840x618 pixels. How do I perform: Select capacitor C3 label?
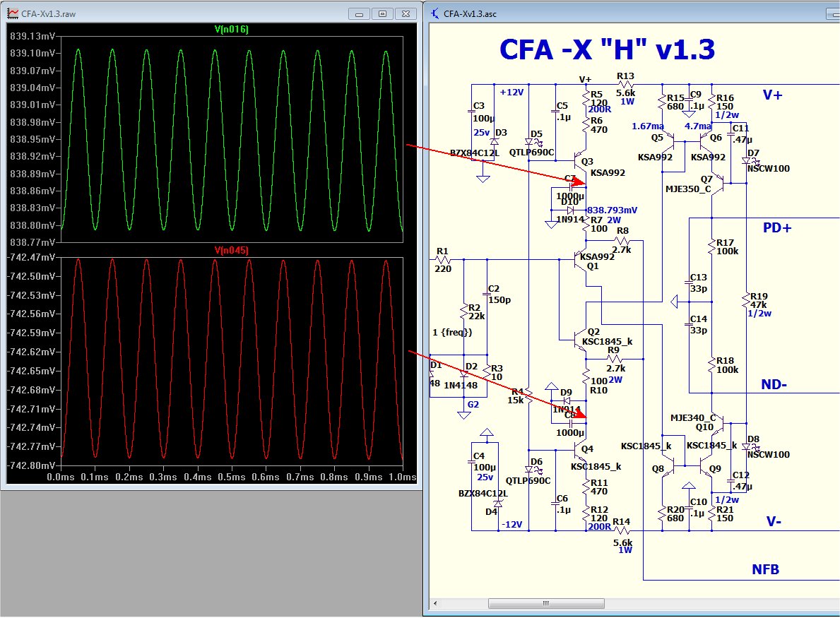478,105
